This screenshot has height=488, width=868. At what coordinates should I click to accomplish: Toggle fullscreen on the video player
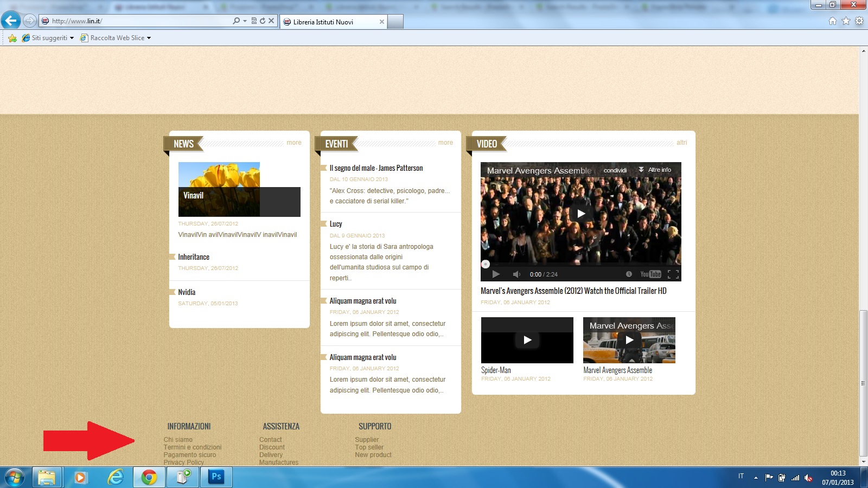[x=673, y=274]
